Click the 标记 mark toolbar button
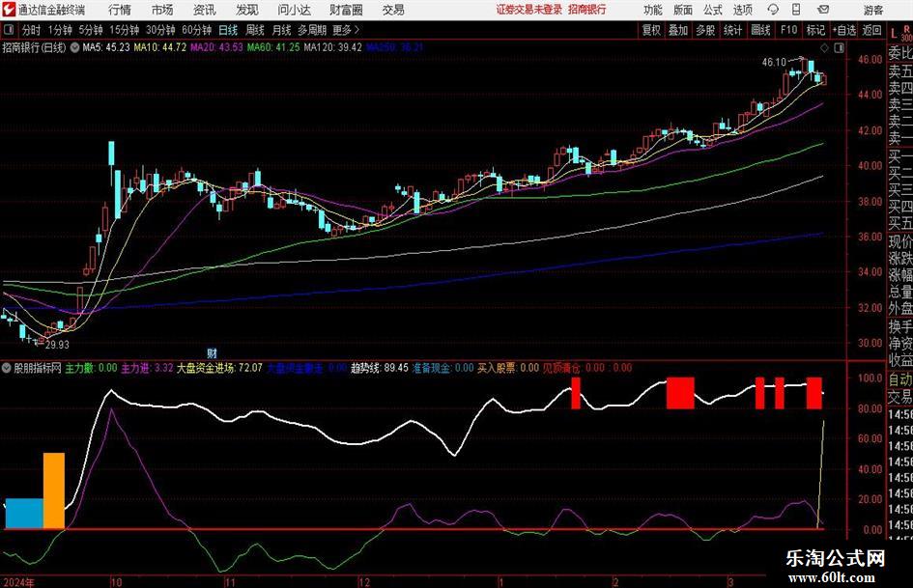The height and width of the screenshot is (588, 913). pyautogui.click(x=815, y=30)
